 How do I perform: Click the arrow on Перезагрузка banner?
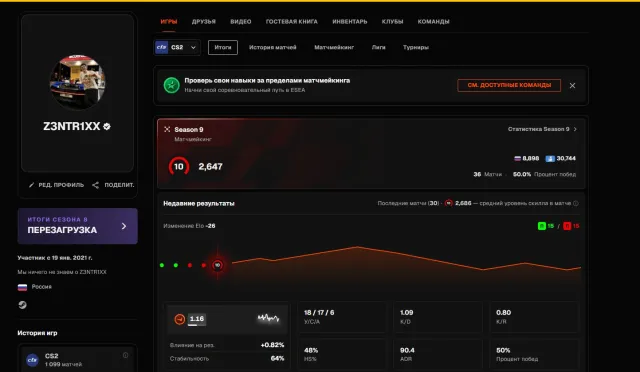pos(124,226)
